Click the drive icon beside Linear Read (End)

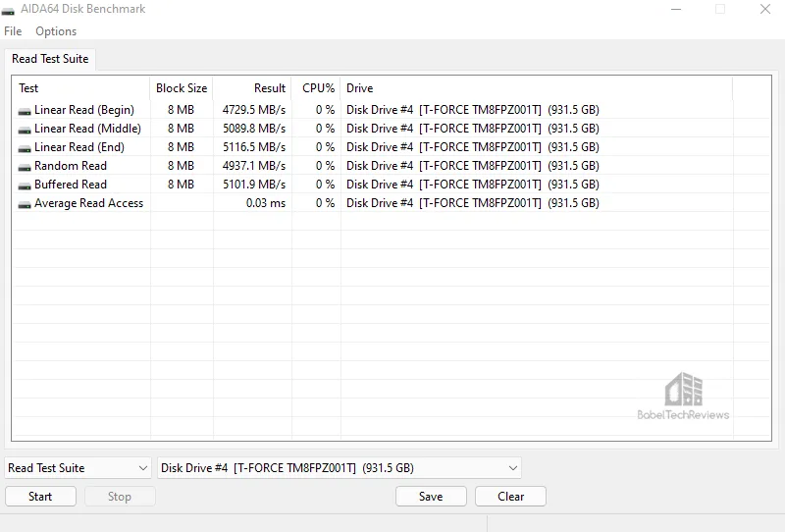coord(24,148)
